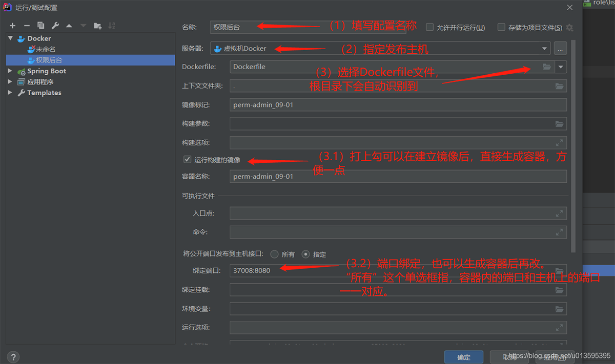Expand the Templates node
615x364 pixels.
9,93
